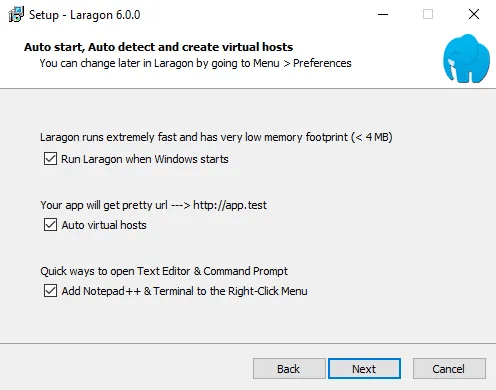
Task: Click the greyed-out maximize window icon
Action: tap(428, 14)
